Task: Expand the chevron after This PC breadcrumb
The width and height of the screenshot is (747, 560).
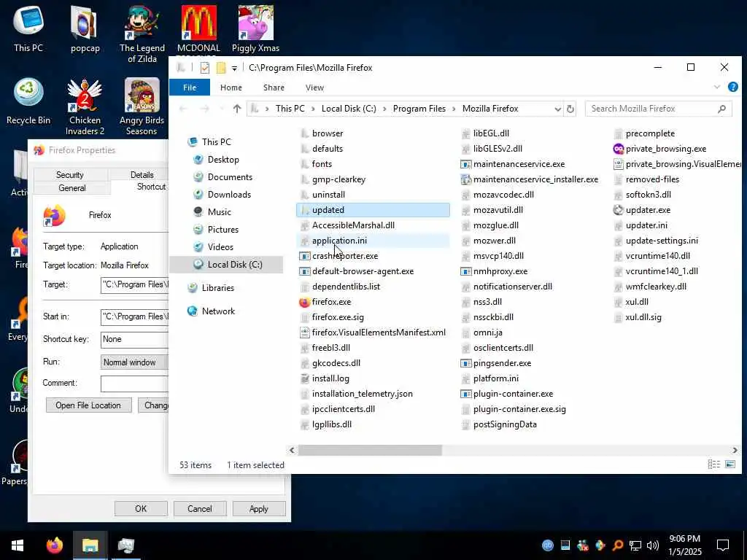Action: coord(314,109)
